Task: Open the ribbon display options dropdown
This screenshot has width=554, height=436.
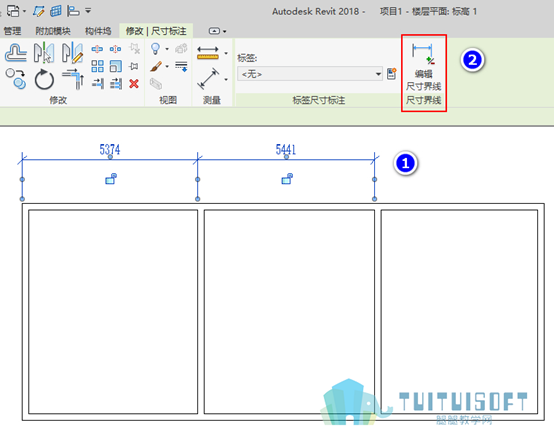Action: (217, 31)
